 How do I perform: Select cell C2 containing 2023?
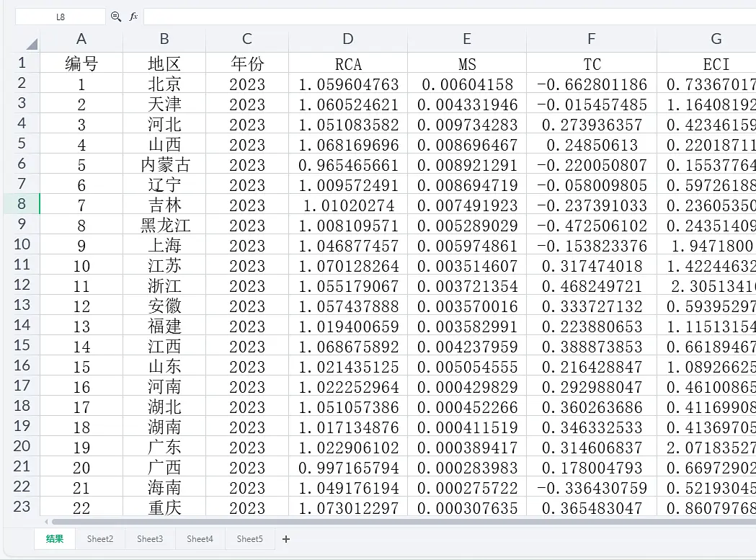coord(246,83)
